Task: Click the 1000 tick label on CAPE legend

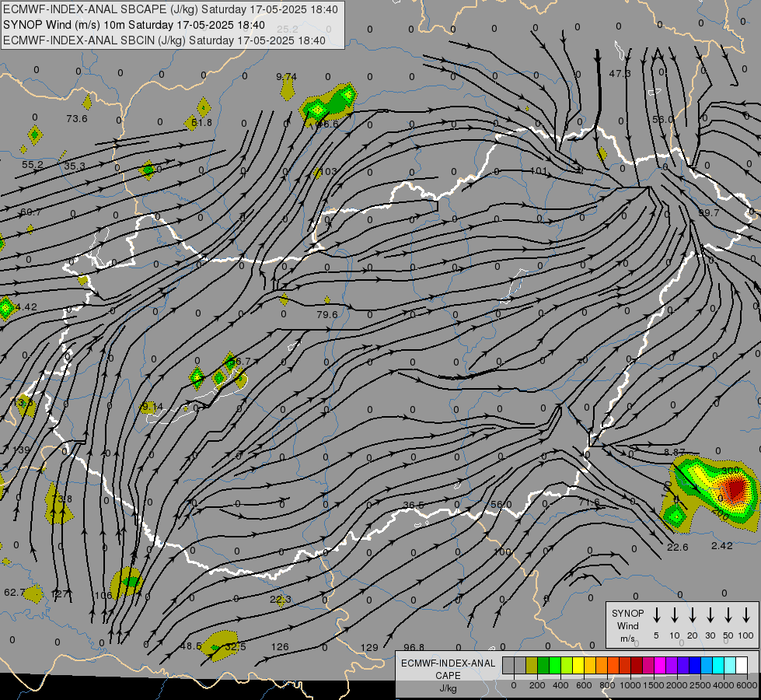Action: point(630,685)
